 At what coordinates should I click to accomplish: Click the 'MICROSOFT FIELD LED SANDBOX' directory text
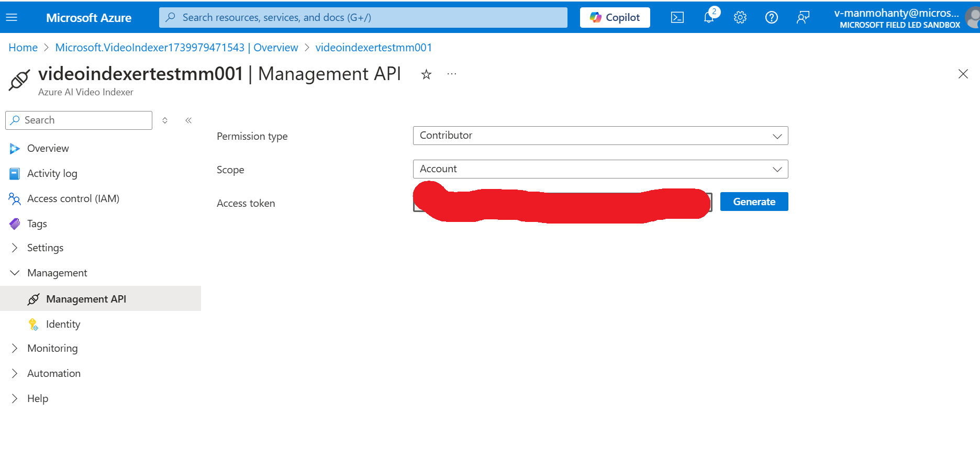coord(900,25)
